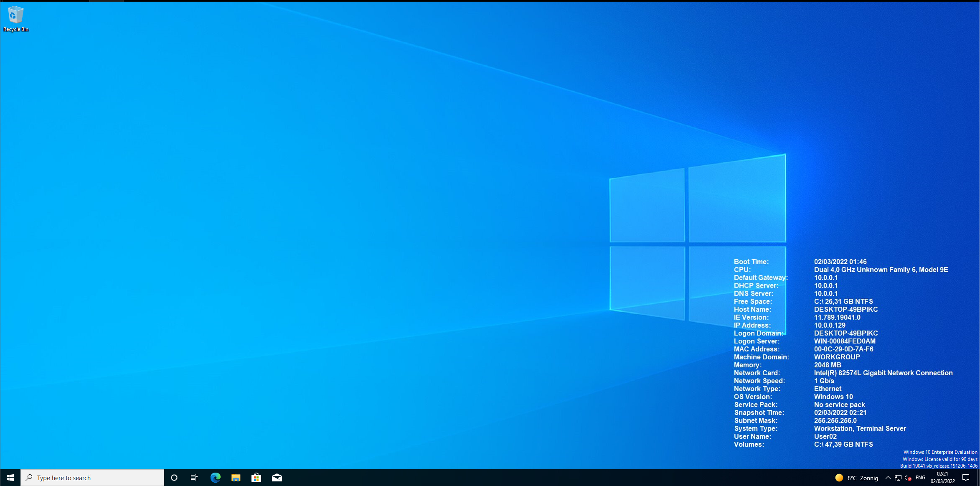Open the Mail app from the taskbar

277,478
